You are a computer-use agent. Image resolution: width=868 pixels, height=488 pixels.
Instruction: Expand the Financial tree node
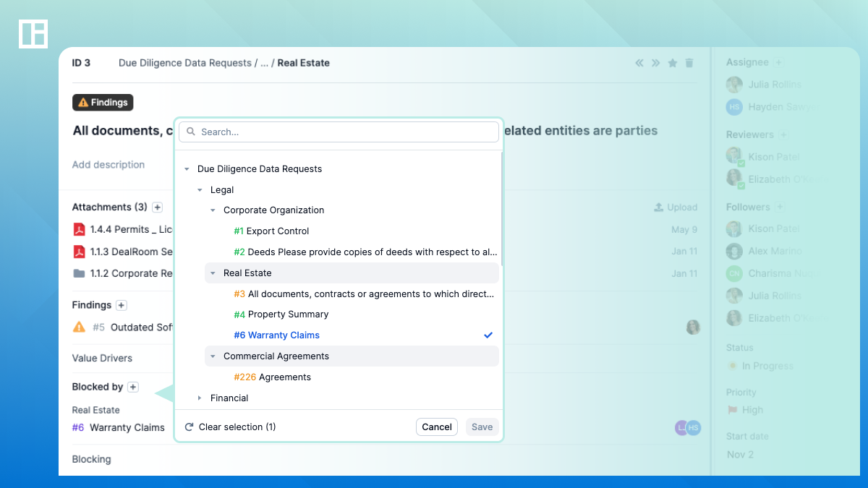[200, 398]
